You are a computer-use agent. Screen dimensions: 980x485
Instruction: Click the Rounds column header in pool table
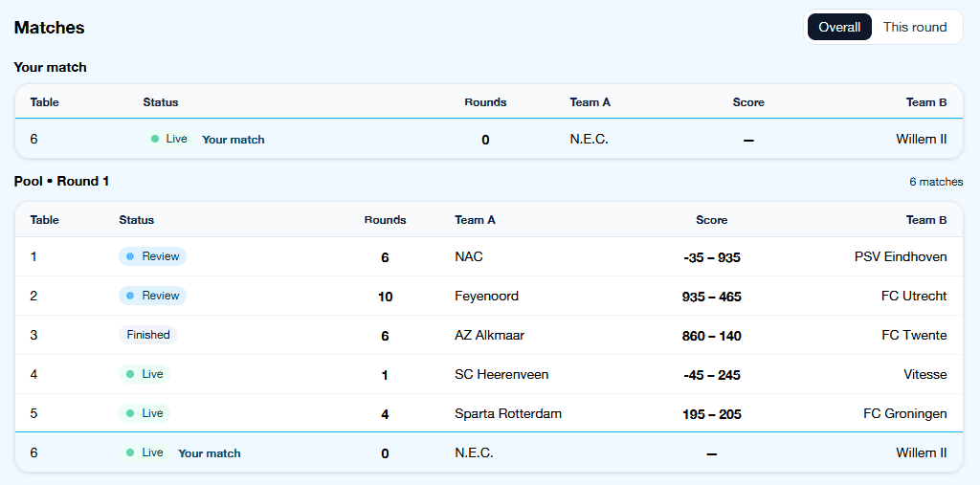click(x=385, y=220)
